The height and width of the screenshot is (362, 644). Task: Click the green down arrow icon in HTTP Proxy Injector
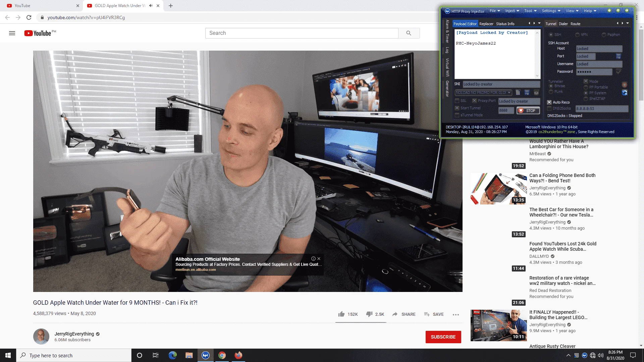click(x=609, y=11)
